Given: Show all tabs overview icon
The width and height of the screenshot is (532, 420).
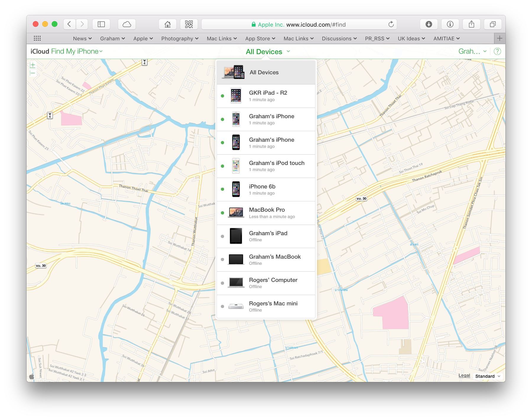Looking at the screenshot, I should point(493,24).
